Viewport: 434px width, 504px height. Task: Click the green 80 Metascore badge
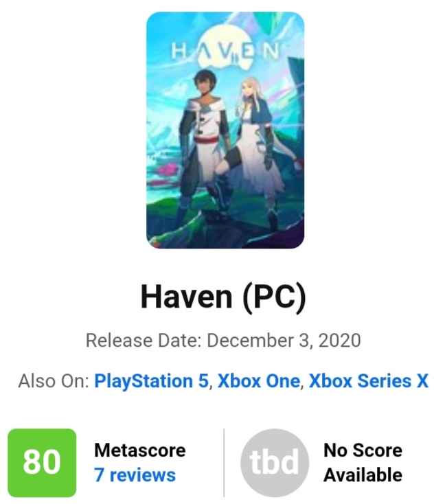coord(42,463)
